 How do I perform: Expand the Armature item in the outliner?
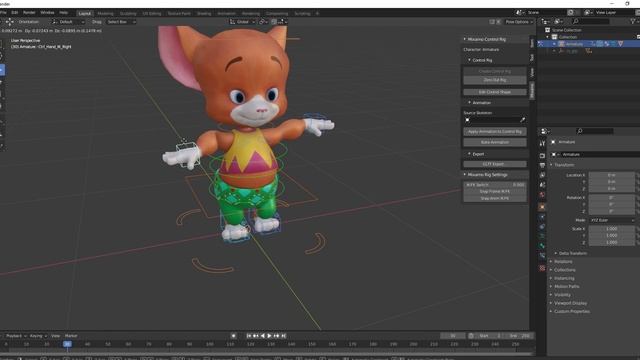pos(554,44)
